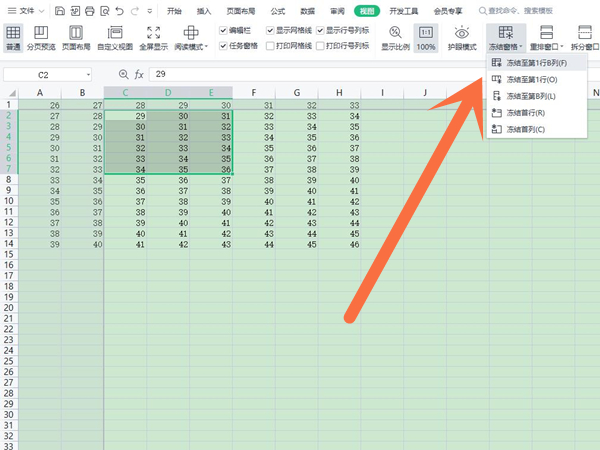Viewport: 600px width, 450px height.
Task: Click the 显示比例 zoom ratio icon
Action: [x=396, y=38]
